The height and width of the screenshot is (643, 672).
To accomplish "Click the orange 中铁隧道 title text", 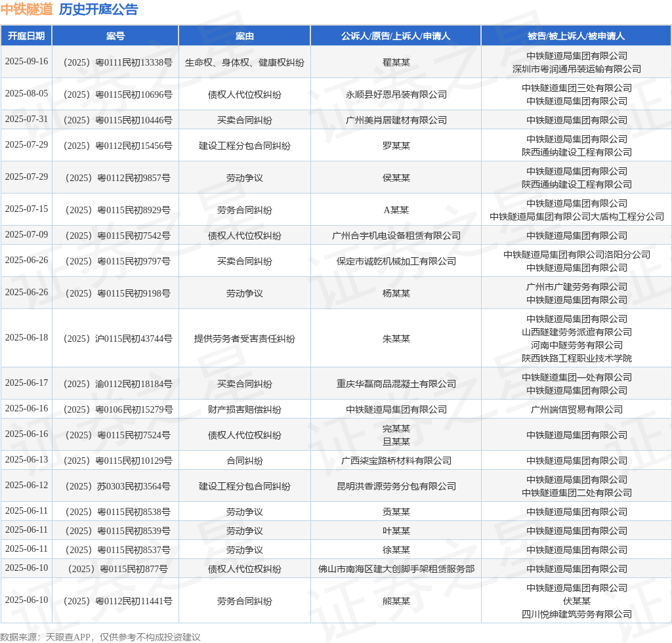I will (26, 9).
